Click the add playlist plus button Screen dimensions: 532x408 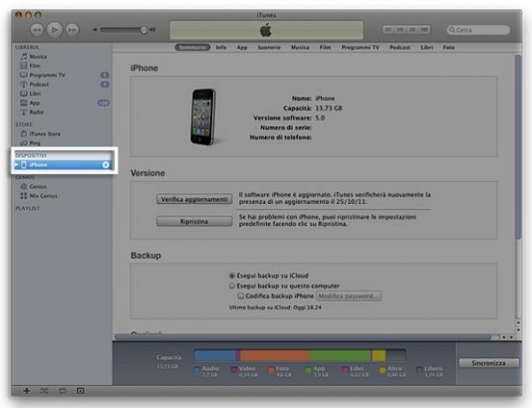tap(27, 390)
